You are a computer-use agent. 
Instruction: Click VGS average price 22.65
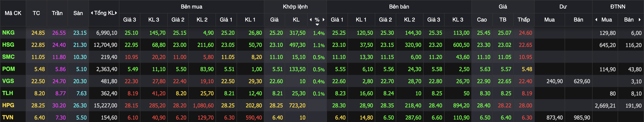pos(504,81)
